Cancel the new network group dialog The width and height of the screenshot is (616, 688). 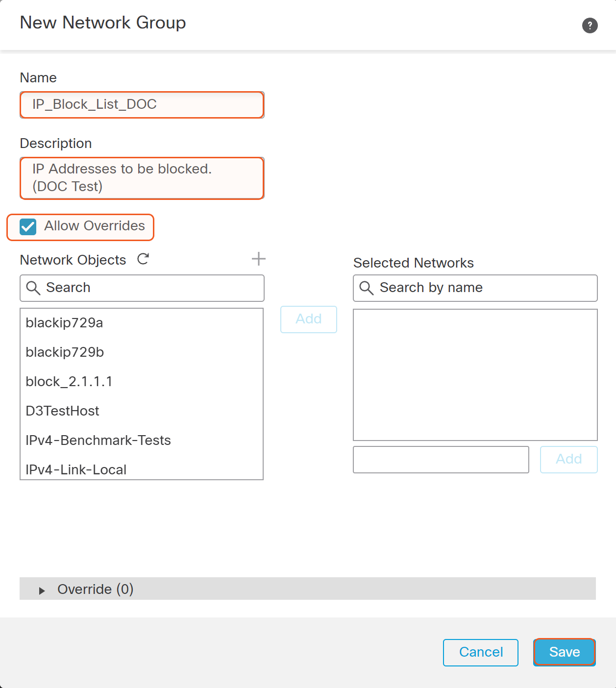click(480, 652)
